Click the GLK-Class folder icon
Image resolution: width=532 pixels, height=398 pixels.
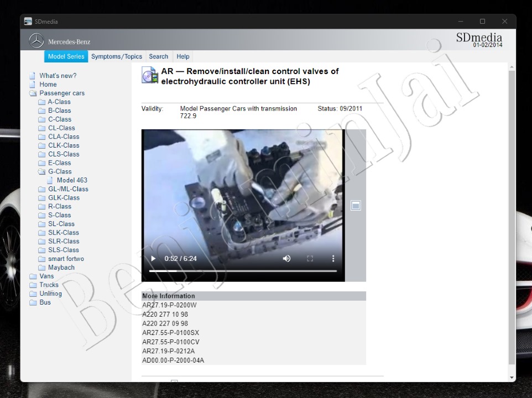pos(41,198)
